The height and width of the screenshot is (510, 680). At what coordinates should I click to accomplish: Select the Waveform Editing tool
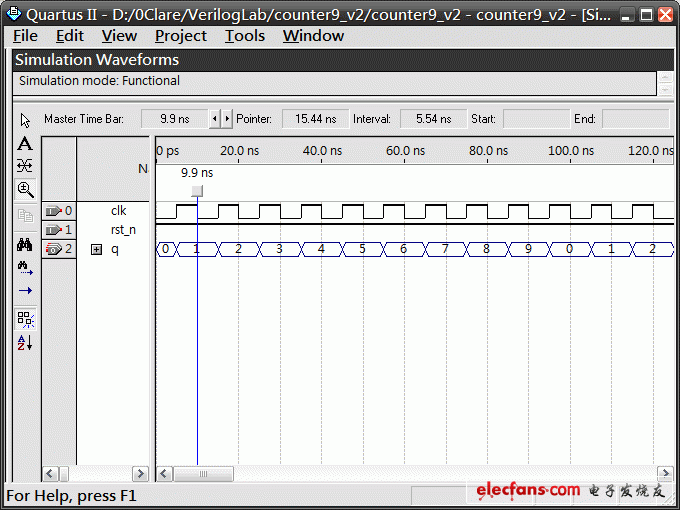pyautogui.click(x=25, y=166)
